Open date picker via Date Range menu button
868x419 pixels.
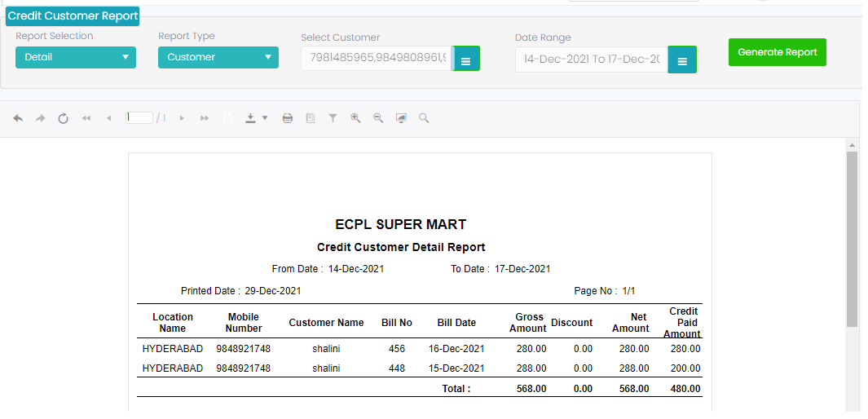pos(682,60)
